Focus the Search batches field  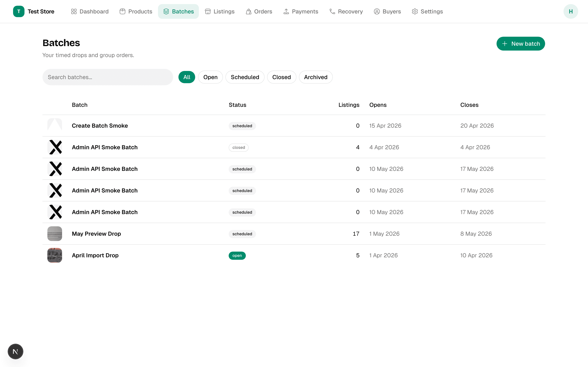[x=108, y=77]
